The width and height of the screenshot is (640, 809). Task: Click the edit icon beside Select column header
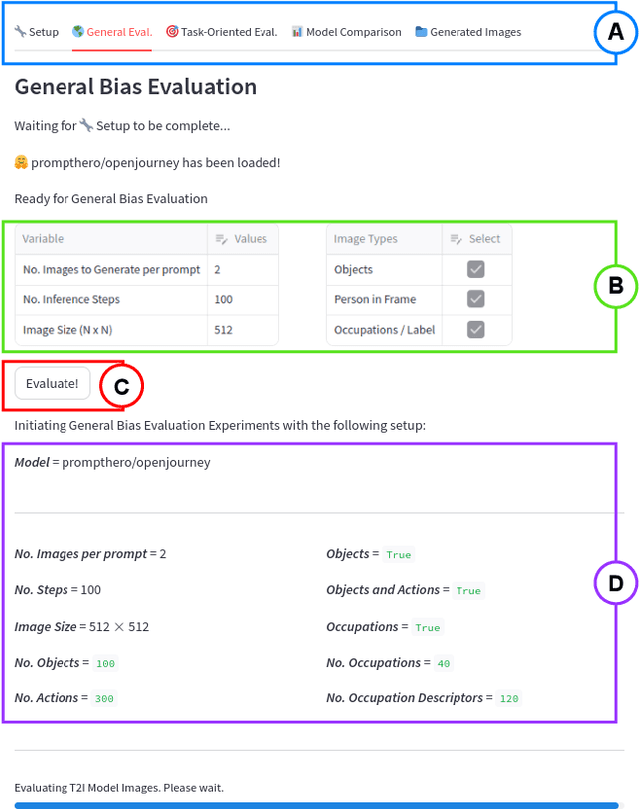click(456, 239)
